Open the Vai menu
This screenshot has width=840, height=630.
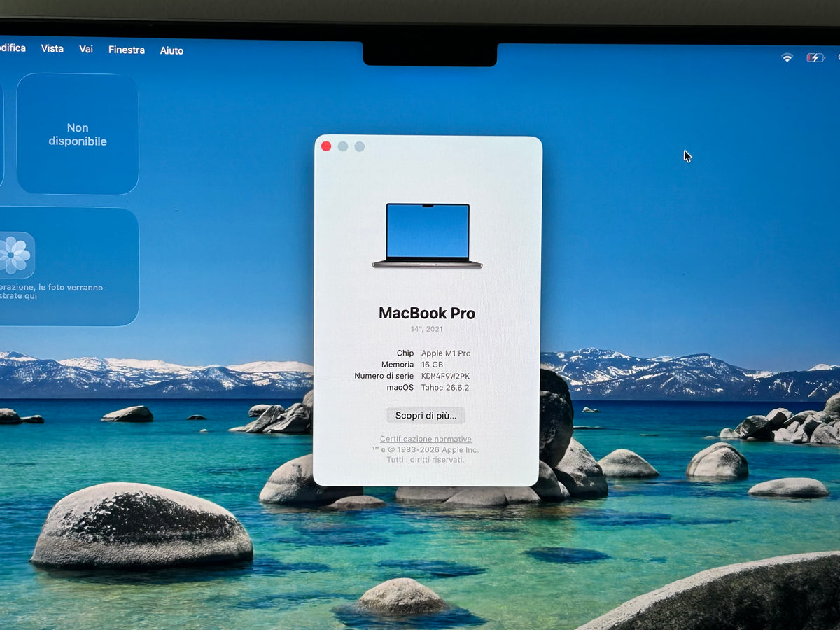pos(86,49)
